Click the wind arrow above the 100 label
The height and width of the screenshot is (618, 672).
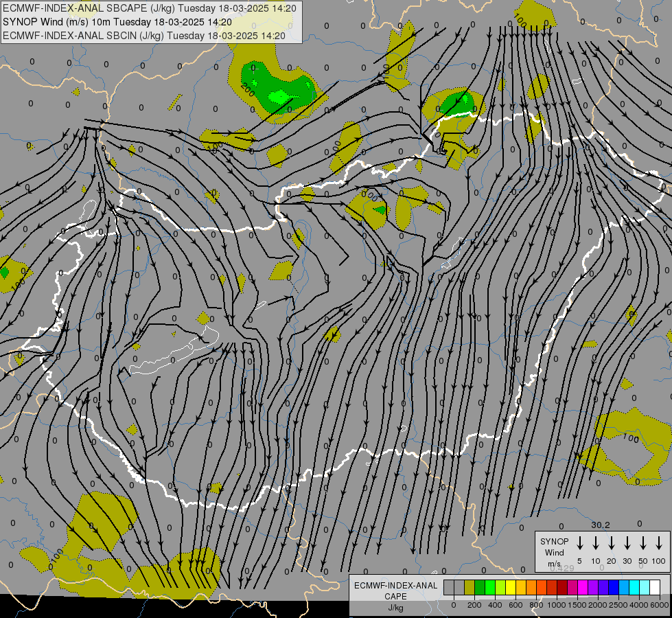(659, 543)
